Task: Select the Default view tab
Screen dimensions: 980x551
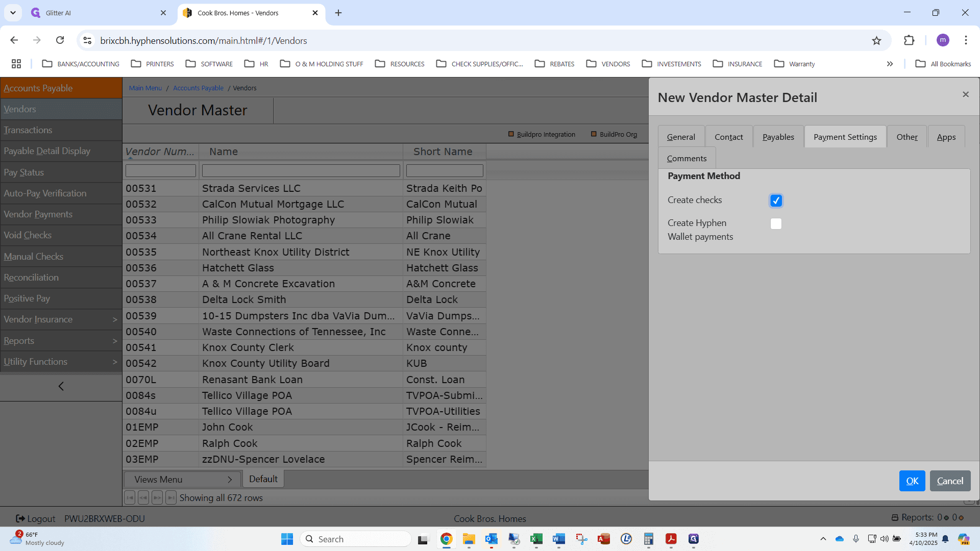Action: [x=263, y=479]
